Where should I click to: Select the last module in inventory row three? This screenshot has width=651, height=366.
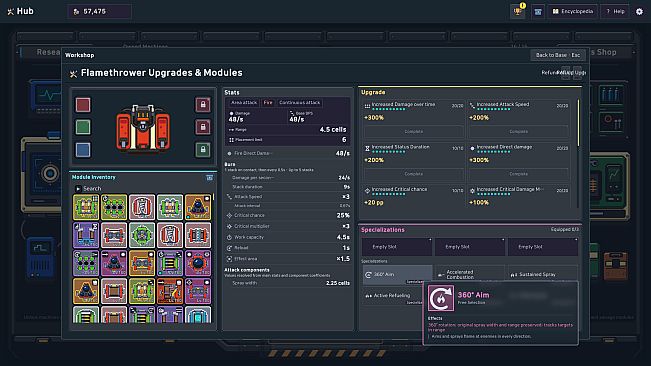tap(198, 263)
